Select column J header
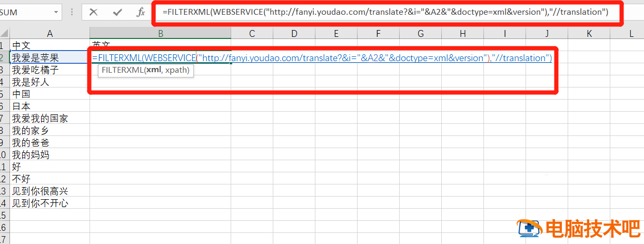The height and width of the screenshot is (244, 644). click(x=547, y=34)
